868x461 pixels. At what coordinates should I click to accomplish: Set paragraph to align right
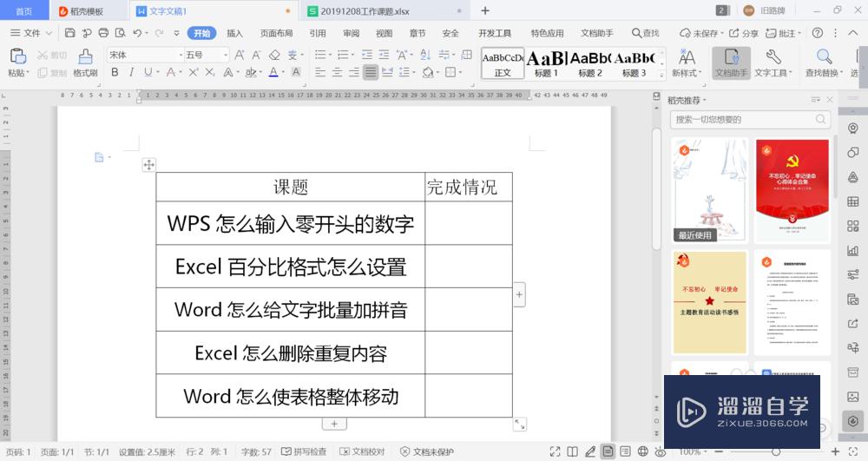354,72
